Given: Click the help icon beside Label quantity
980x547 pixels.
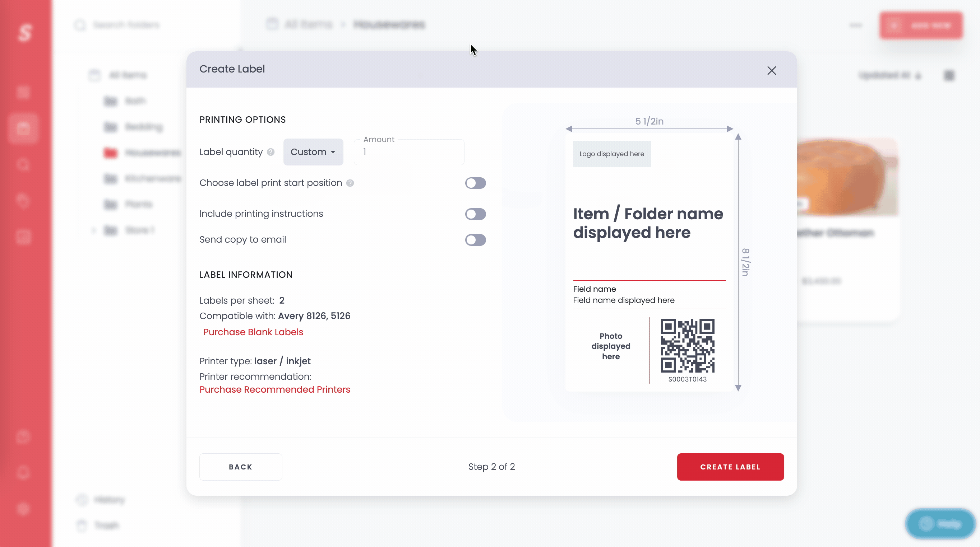Looking at the screenshot, I should click(271, 152).
